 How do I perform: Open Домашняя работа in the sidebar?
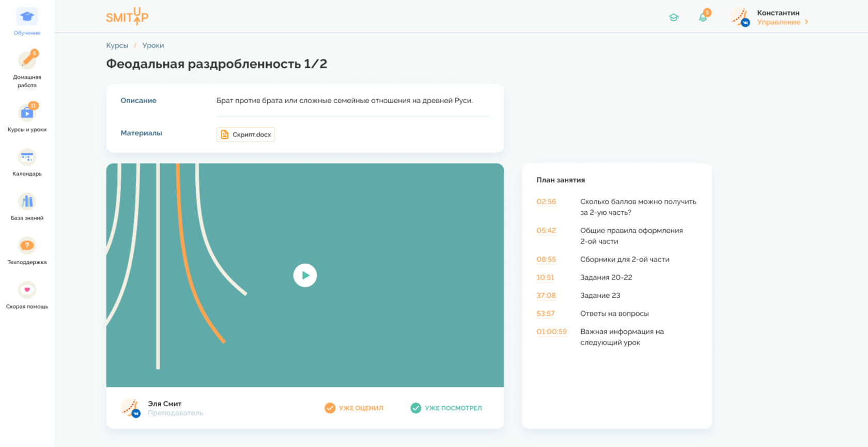point(27,69)
